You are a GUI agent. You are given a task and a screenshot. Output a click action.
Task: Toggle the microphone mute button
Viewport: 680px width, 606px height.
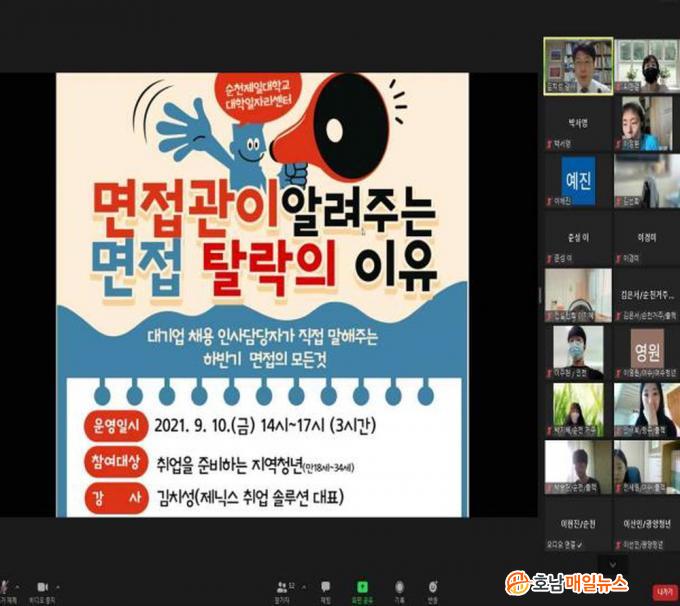5,585
